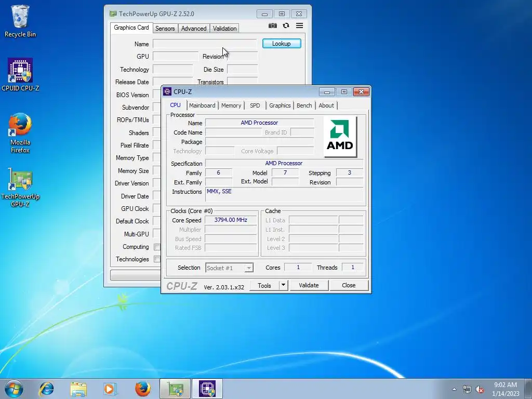Screen dimensions: 532x399
Task: Click the GPU-Z title bar icon
Action: tap(113, 14)
